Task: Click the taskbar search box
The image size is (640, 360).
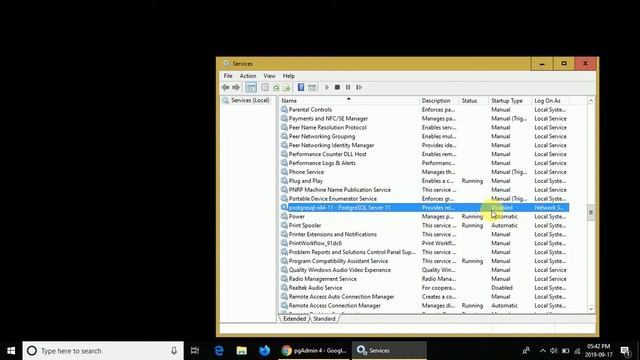Action: pyautogui.click(x=103, y=351)
